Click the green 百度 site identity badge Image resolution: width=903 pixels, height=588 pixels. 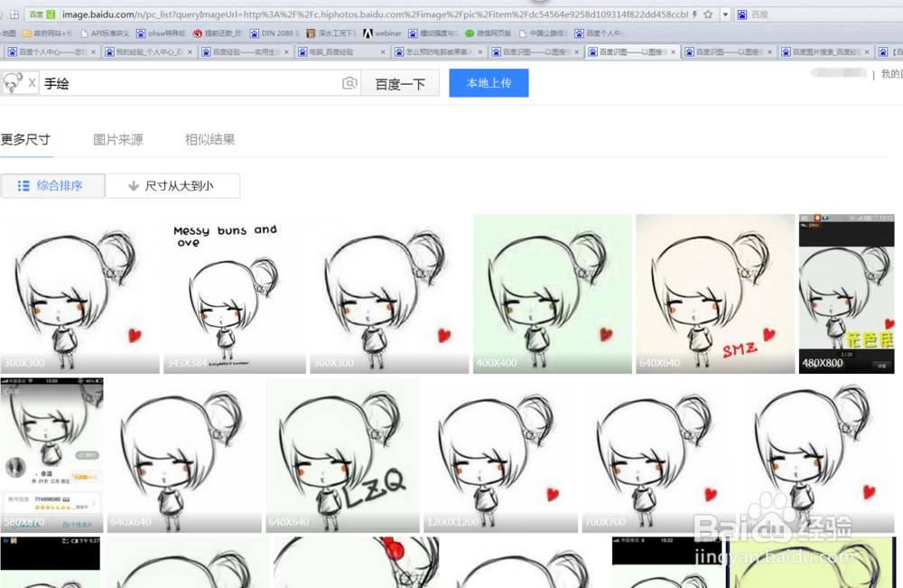(42, 14)
